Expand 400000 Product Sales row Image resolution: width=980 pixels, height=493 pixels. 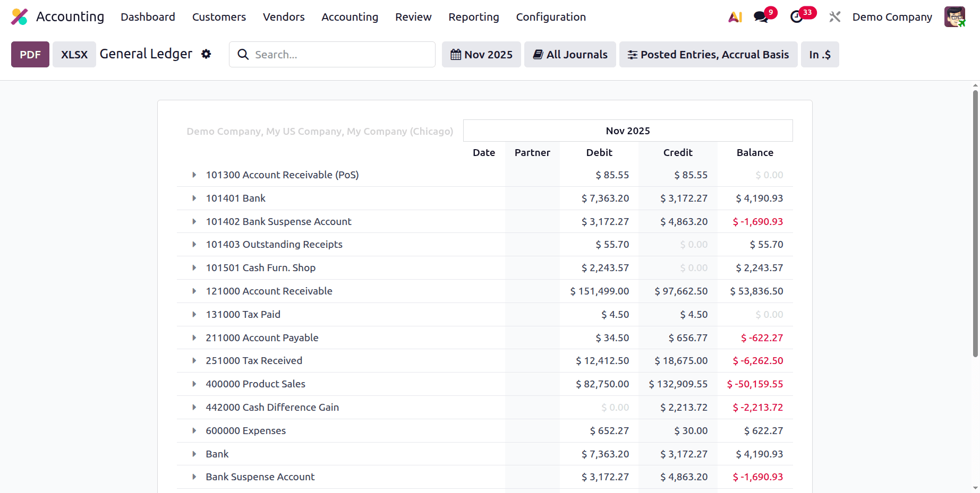[x=194, y=384]
